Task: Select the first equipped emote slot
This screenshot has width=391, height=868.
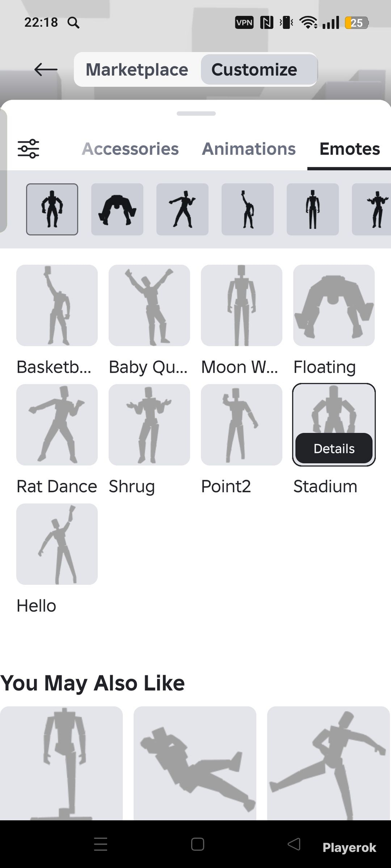Action: click(52, 209)
